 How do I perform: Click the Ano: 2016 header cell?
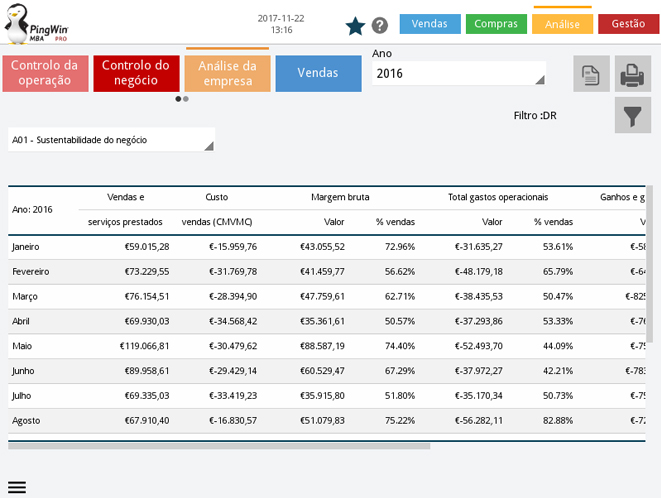[x=32, y=210]
